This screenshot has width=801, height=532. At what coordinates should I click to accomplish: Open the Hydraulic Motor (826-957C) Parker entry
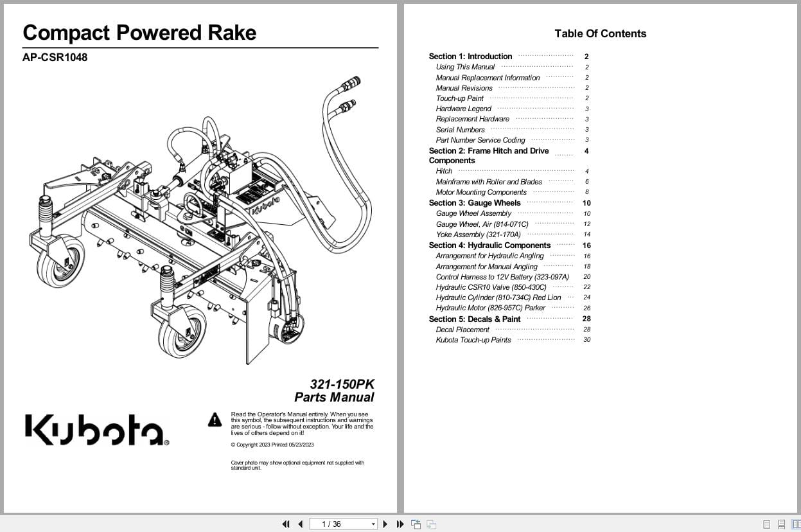491,308
